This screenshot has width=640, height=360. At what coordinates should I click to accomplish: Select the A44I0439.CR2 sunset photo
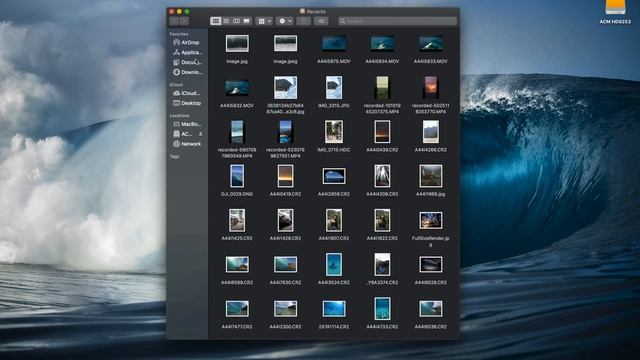(x=382, y=131)
